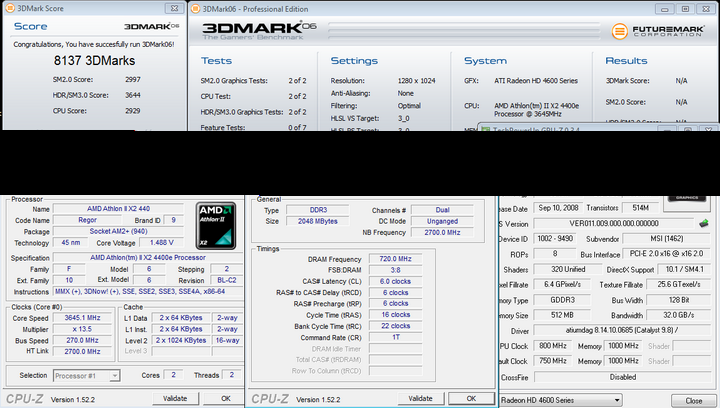
Task: Click the Level 2 cache field 2 x 1024 KBytes
Action: pos(181,340)
